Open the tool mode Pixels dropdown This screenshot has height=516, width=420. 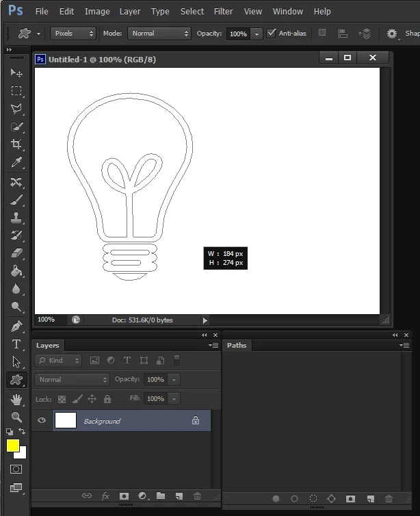point(73,34)
